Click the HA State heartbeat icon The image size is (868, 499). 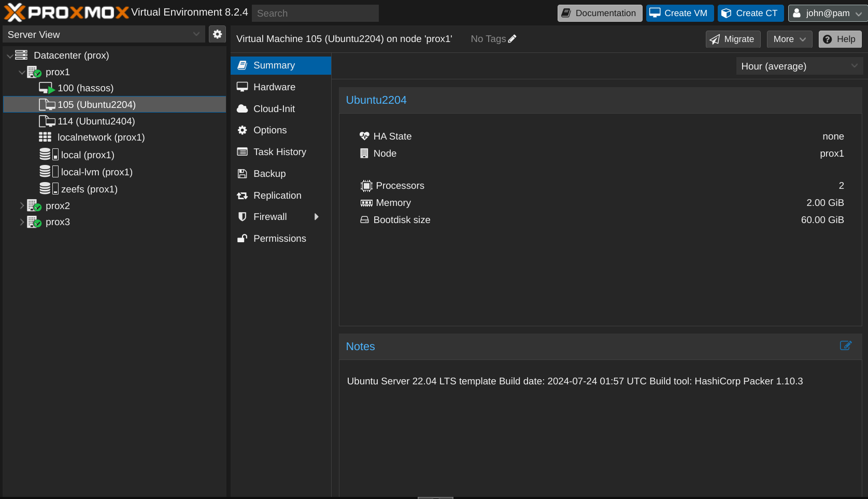click(x=364, y=136)
